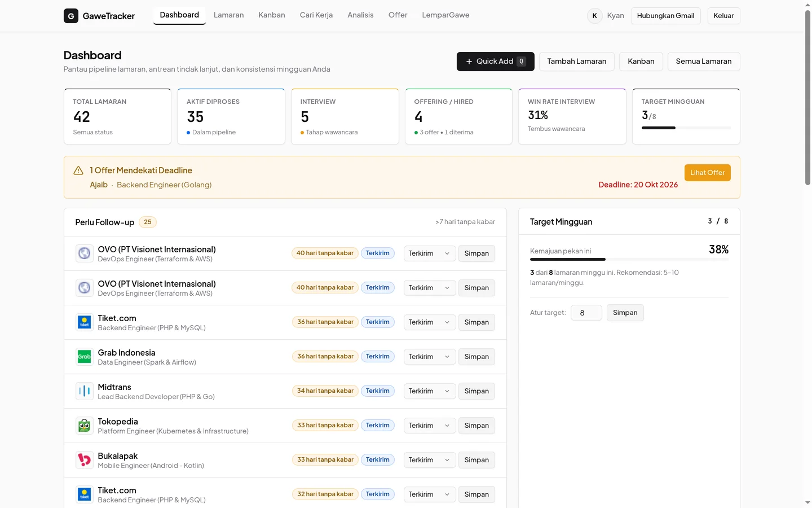The image size is (812, 508).
Task: Open Semua Lamaran
Action: tap(704, 62)
